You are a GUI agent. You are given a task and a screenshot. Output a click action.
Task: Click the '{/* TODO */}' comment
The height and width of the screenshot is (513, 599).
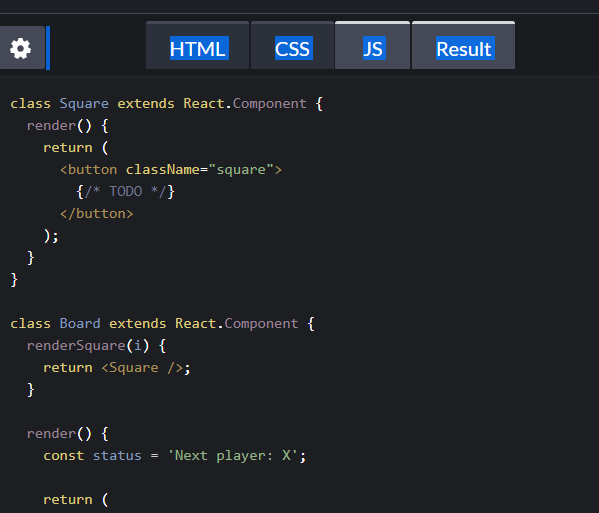(x=125, y=192)
